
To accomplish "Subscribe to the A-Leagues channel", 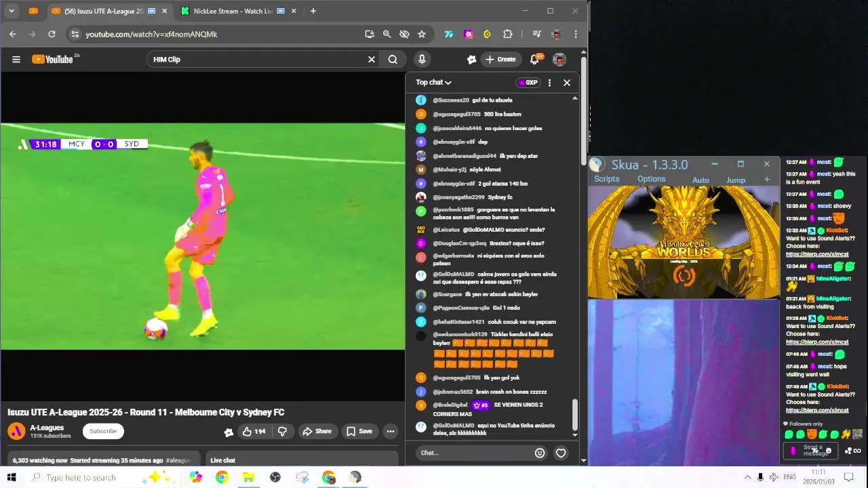I will 103,431.
